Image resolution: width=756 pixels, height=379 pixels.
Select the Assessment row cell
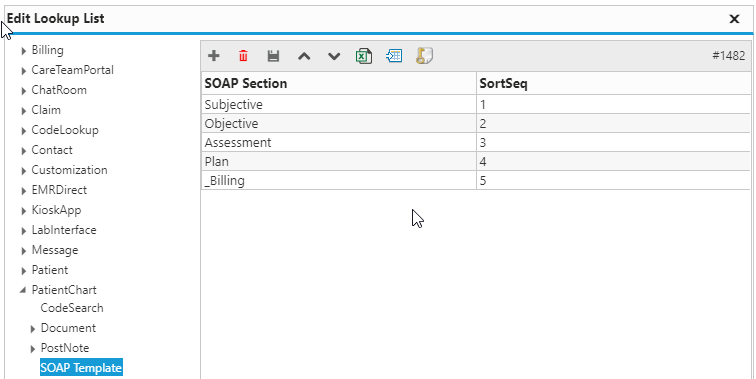pos(339,143)
